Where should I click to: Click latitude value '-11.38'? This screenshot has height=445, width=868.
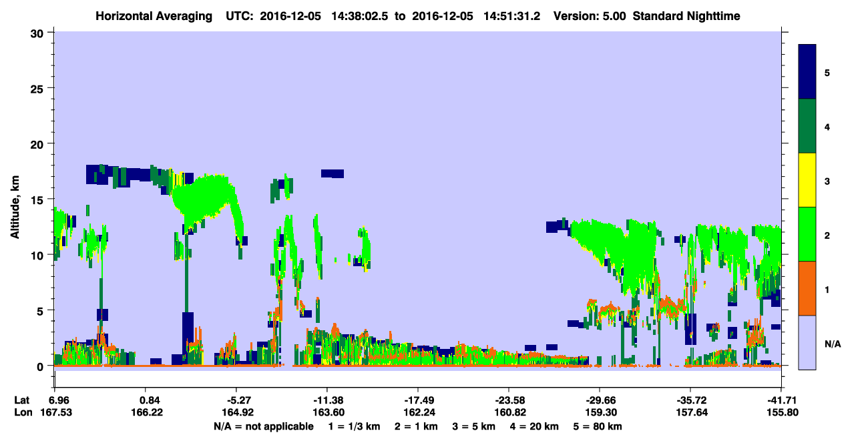click(x=327, y=400)
